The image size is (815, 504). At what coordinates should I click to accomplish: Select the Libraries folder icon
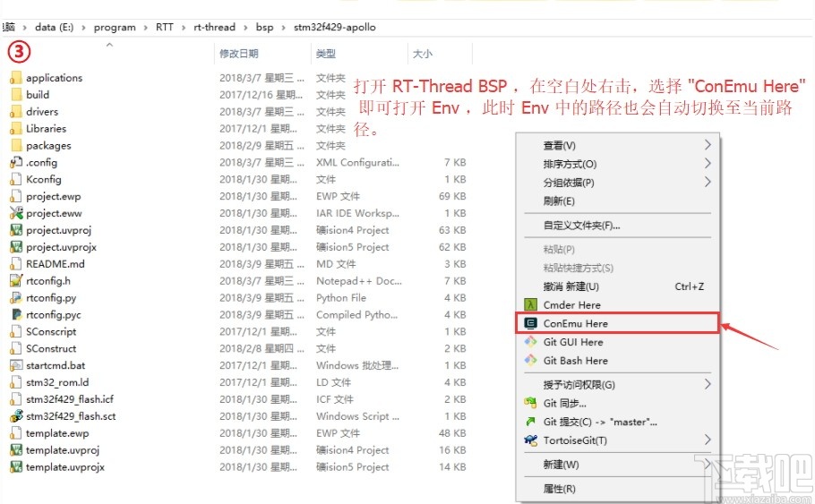(16, 128)
